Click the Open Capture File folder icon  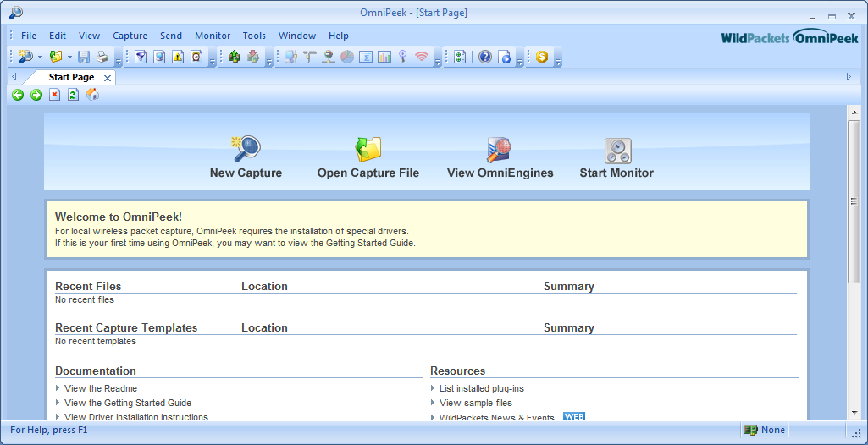pyautogui.click(x=368, y=150)
